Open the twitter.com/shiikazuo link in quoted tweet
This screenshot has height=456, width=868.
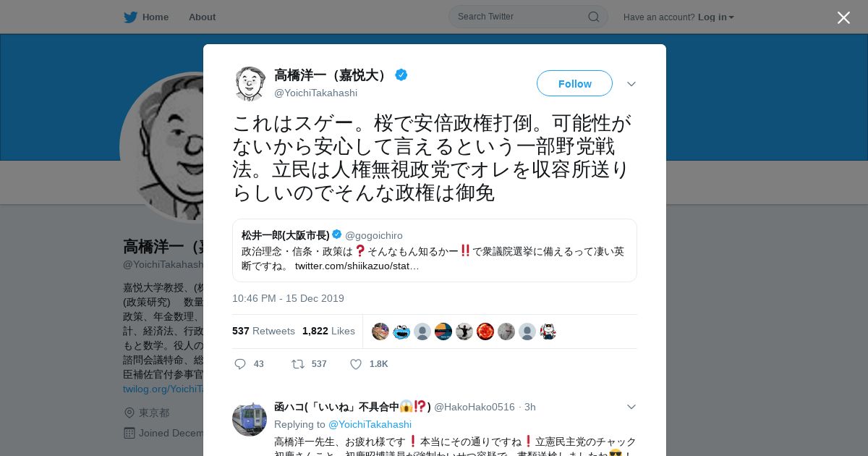point(357,266)
